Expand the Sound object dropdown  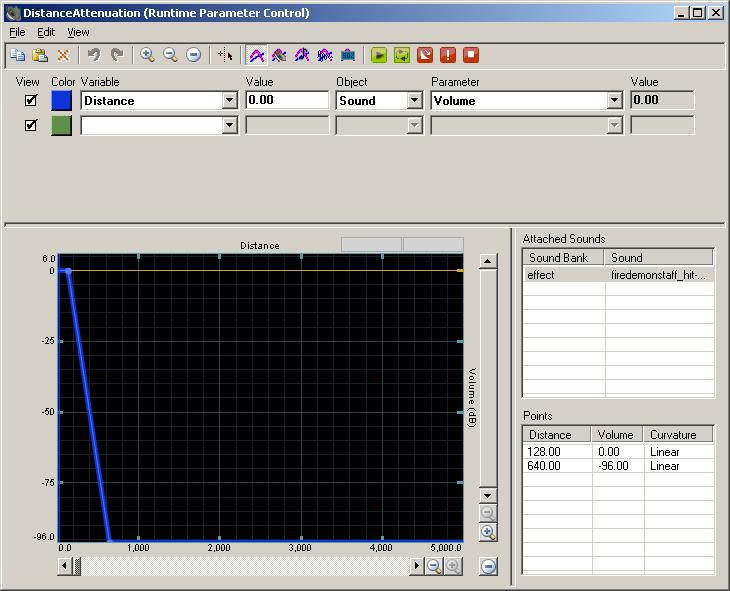coord(414,100)
